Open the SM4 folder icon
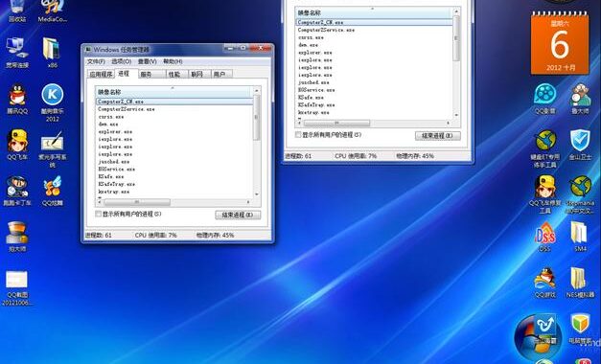 click(x=580, y=237)
